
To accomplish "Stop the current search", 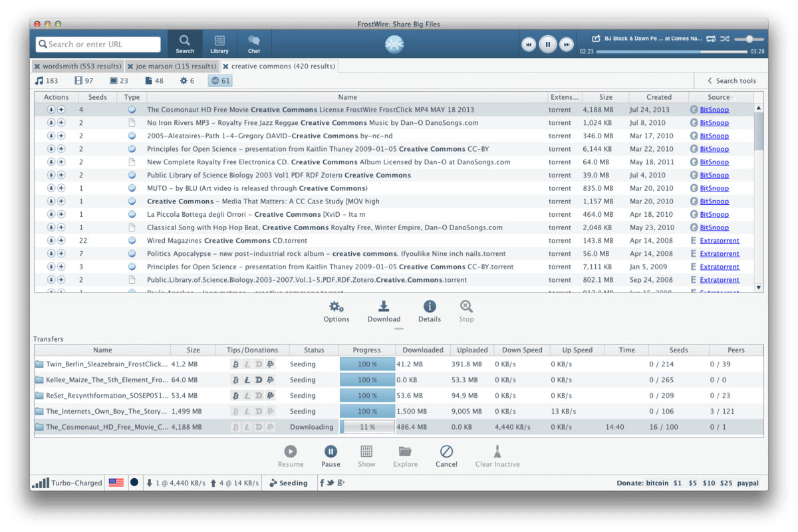I will coord(465,311).
